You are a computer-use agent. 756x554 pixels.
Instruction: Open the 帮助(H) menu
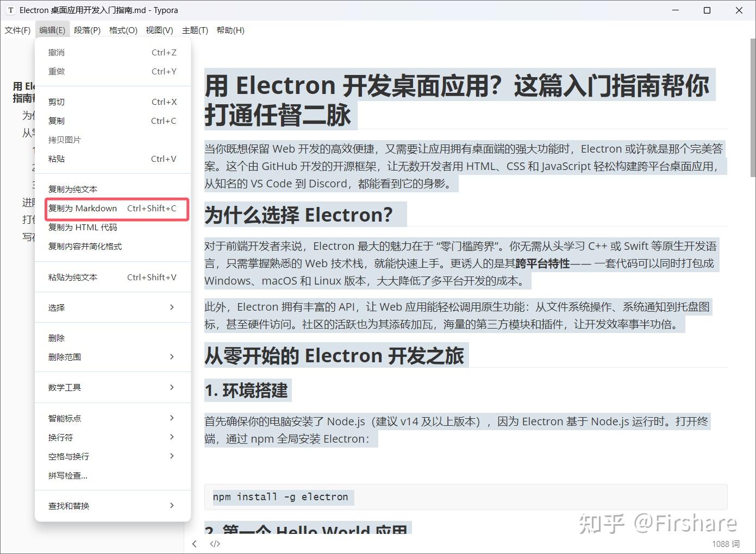coord(230,30)
